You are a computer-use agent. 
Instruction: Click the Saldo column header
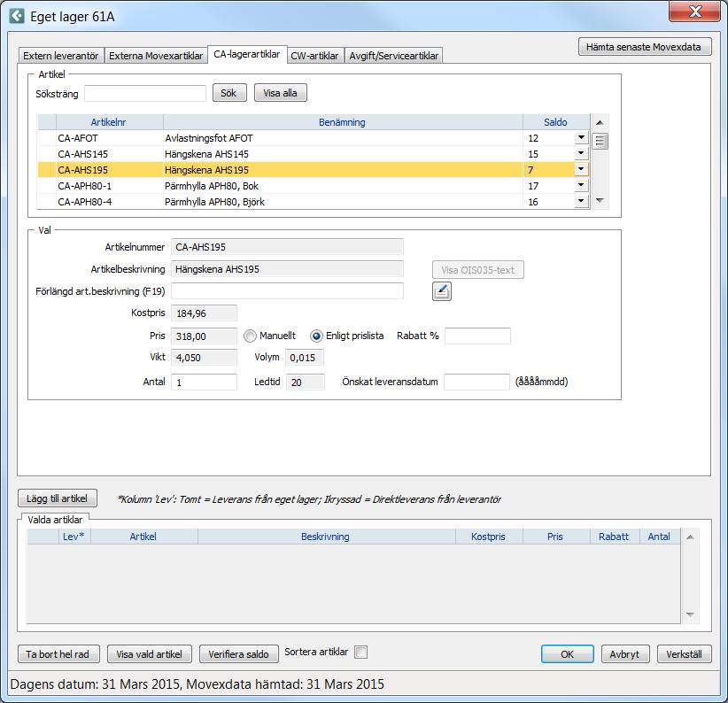click(556, 122)
